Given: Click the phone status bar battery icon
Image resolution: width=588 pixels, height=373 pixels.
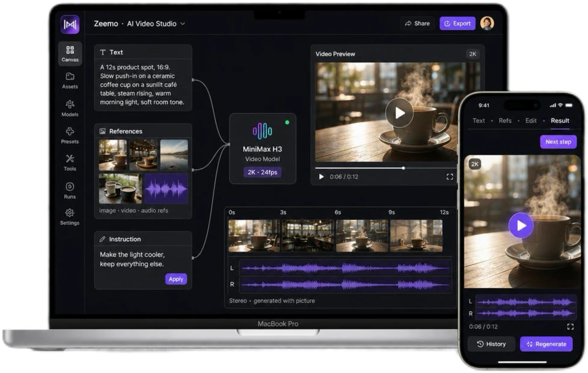Looking at the screenshot, I should coord(568,105).
